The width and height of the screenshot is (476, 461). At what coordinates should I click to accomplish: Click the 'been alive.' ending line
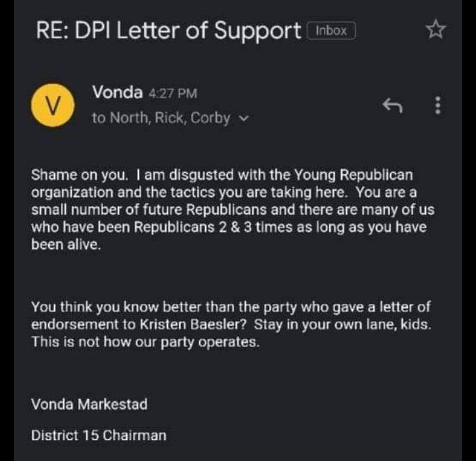tap(66, 245)
